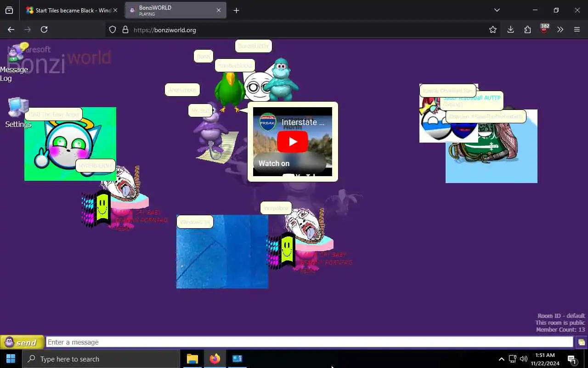588x368 pixels.
Task: Open Firefox from the taskbar
Action: (215, 359)
